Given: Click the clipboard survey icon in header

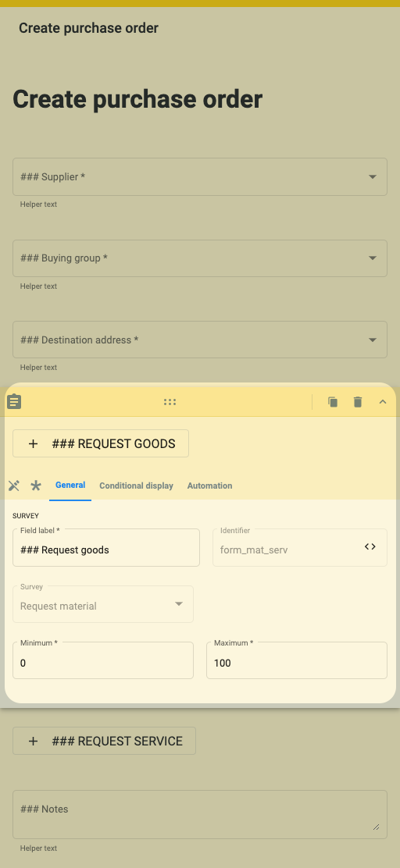Looking at the screenshot, I should tap(14, 402).
